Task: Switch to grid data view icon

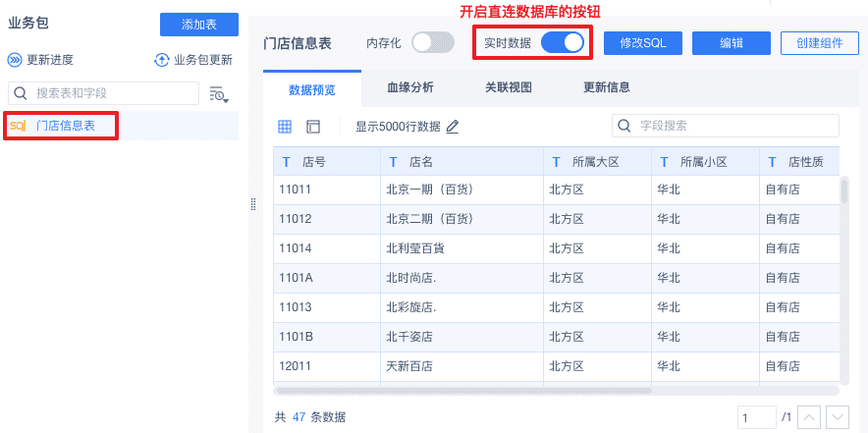Action: click(285, 127)
